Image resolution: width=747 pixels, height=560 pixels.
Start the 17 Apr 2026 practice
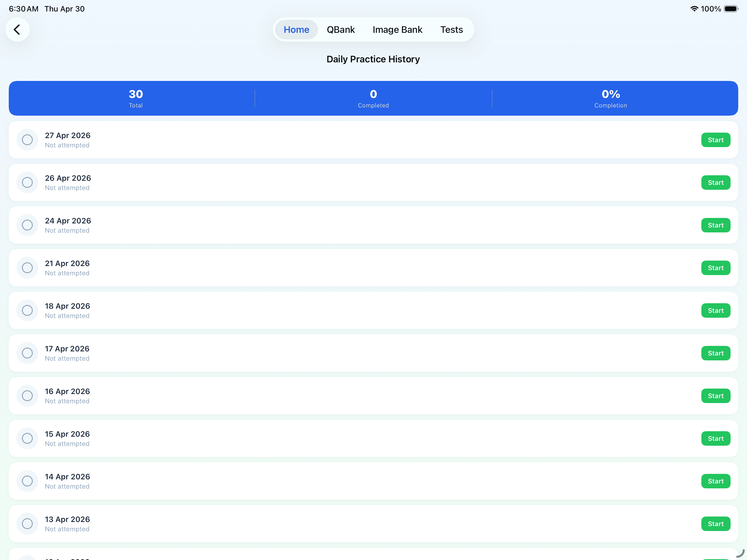pos(716,353)
